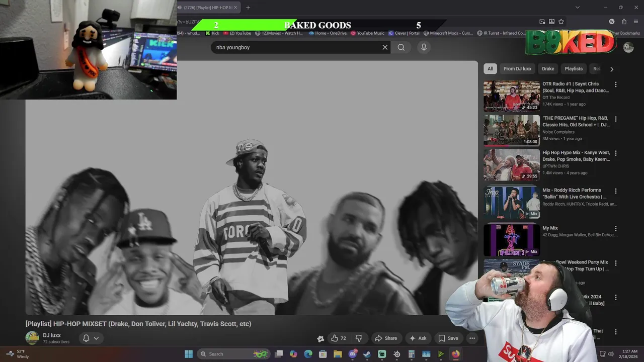
Task: Select the All filter chip
Action: pyautogui.click(x=490, y=69)
